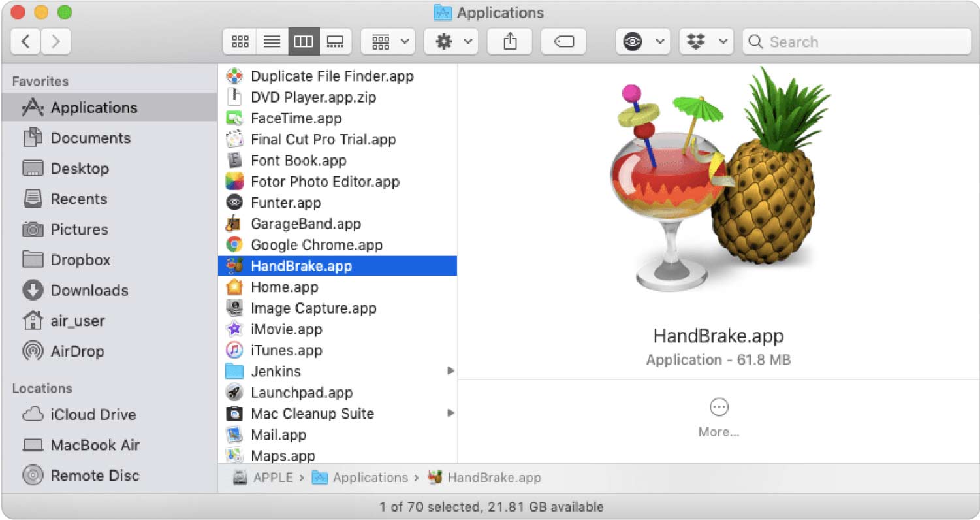
Task: Click the iMovie app icon
Action: 234,329
